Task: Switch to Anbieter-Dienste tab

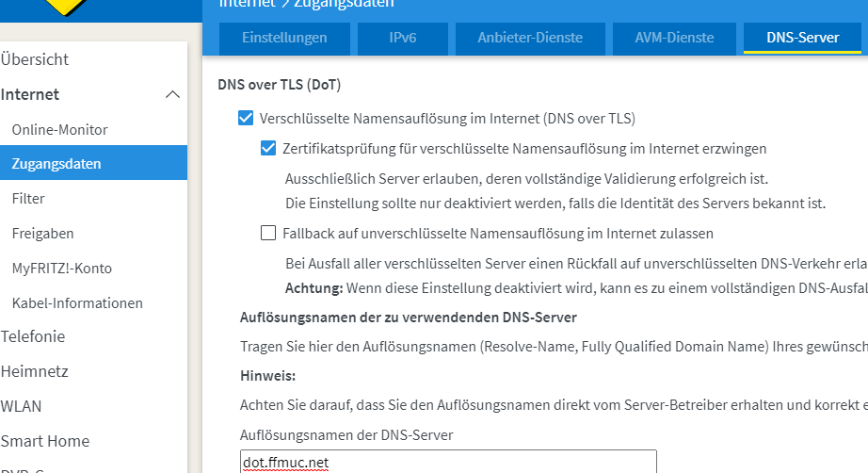Action: pyautogui.click(x=530, y=39)
